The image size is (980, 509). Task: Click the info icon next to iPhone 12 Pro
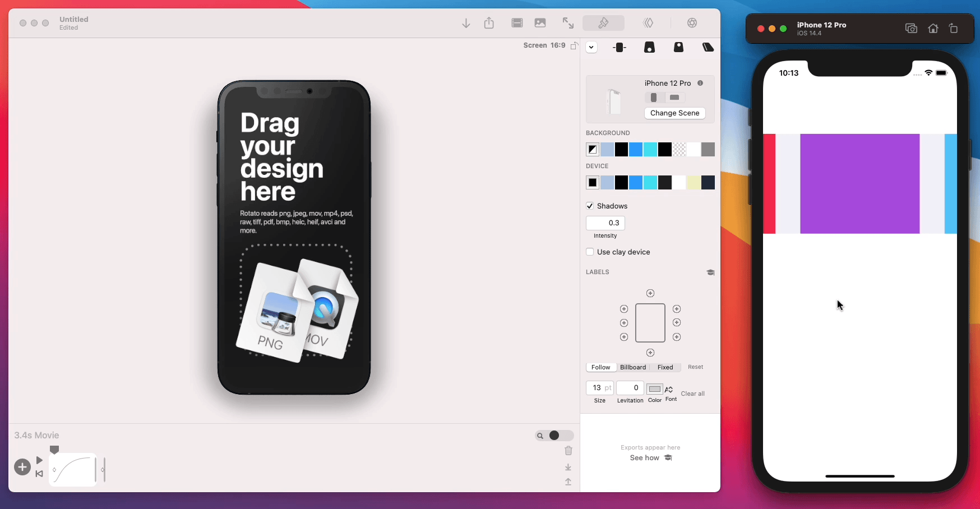pyautogui.click(x=700, y=83)
